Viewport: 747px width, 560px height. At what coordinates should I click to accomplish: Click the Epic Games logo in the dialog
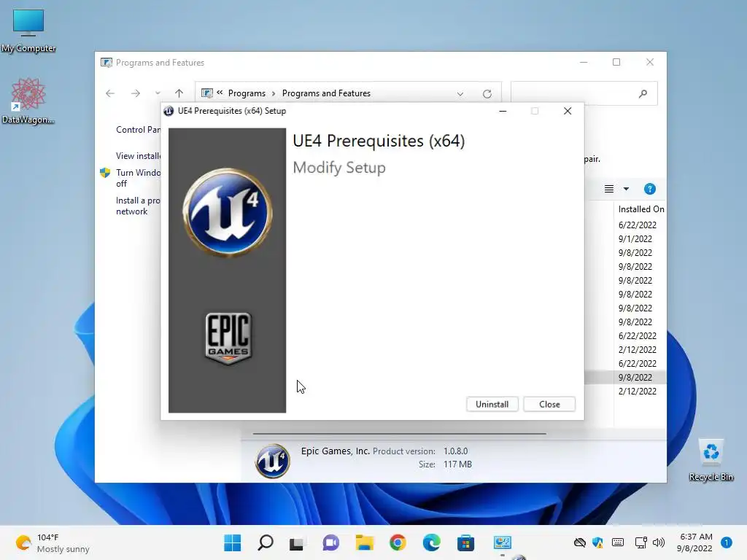(x=228, y=338)
